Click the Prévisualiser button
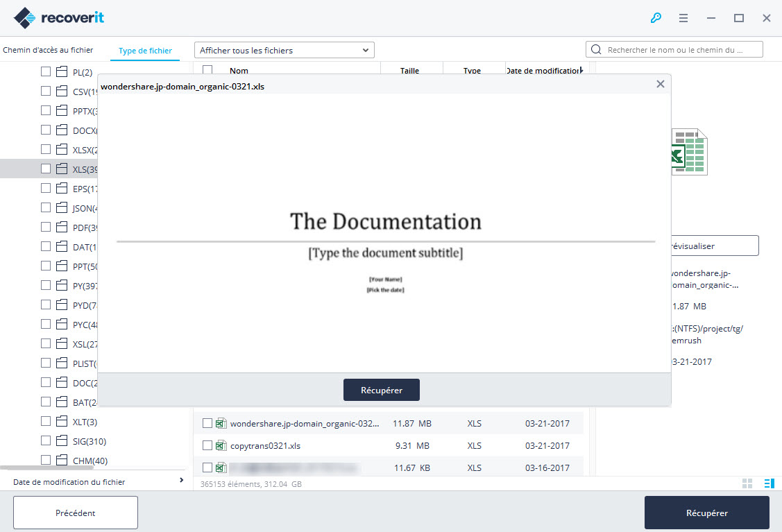Screen dimensions: 782x532 coord(715,246)
